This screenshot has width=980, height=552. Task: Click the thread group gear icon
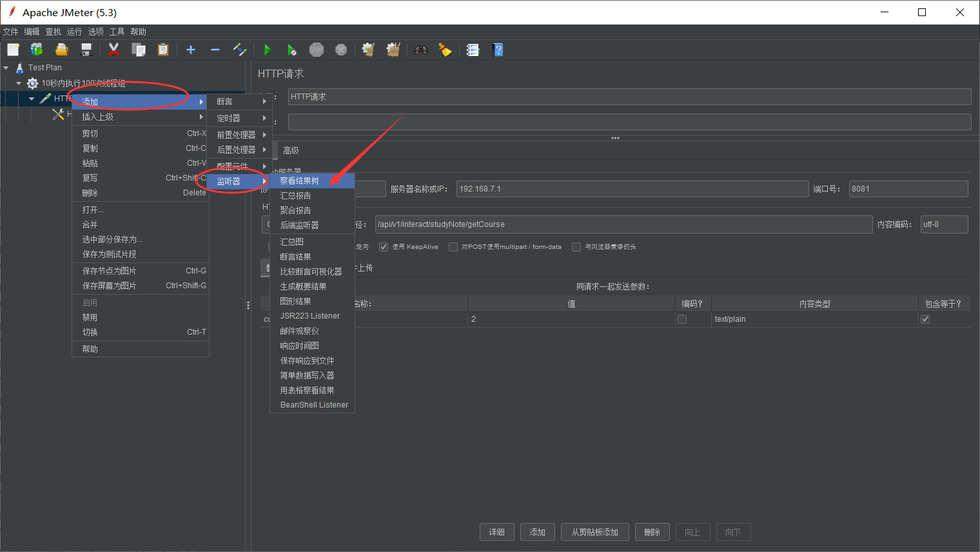pos(32,83)
